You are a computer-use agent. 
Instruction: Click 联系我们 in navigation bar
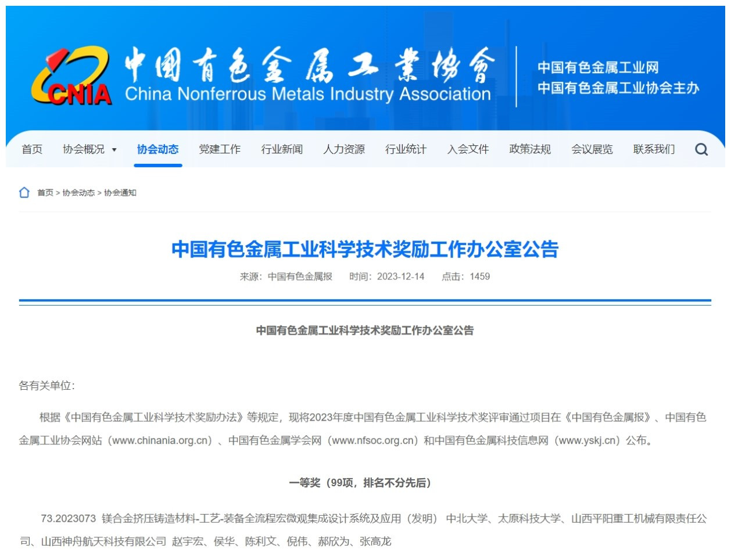click(654, 149)
